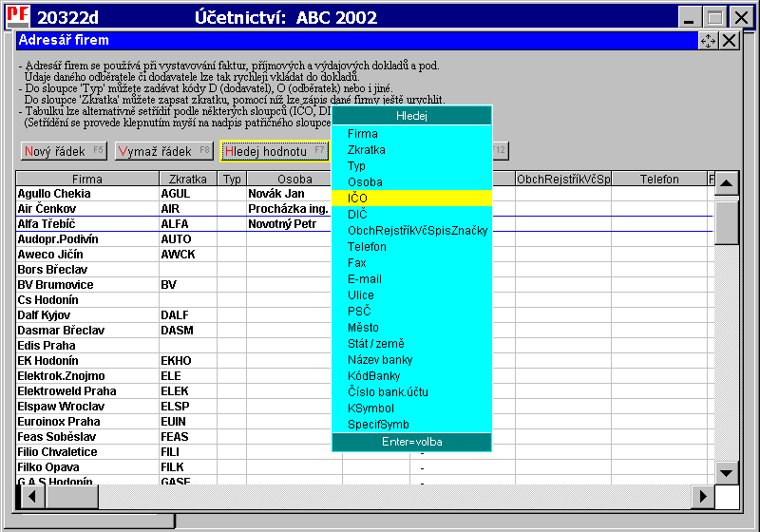Sort by the Zkratka column header

pyautogui.click(x=188, y=179)
